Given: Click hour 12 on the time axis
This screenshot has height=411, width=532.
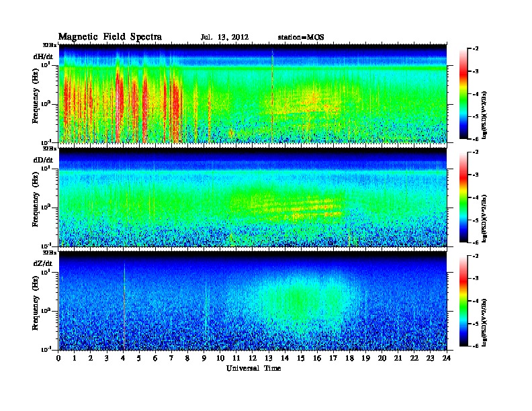Looking at the screenshot, I should point(253,359).
